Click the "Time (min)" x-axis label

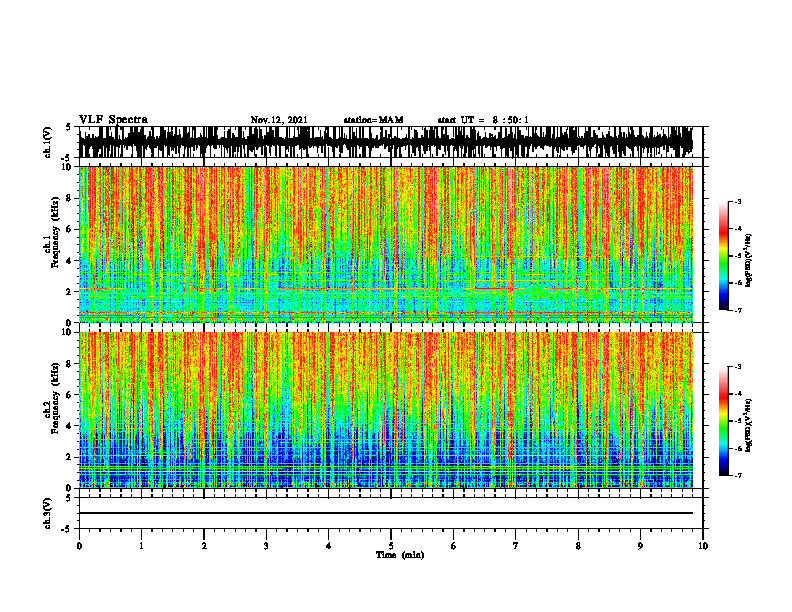point(400,555)
